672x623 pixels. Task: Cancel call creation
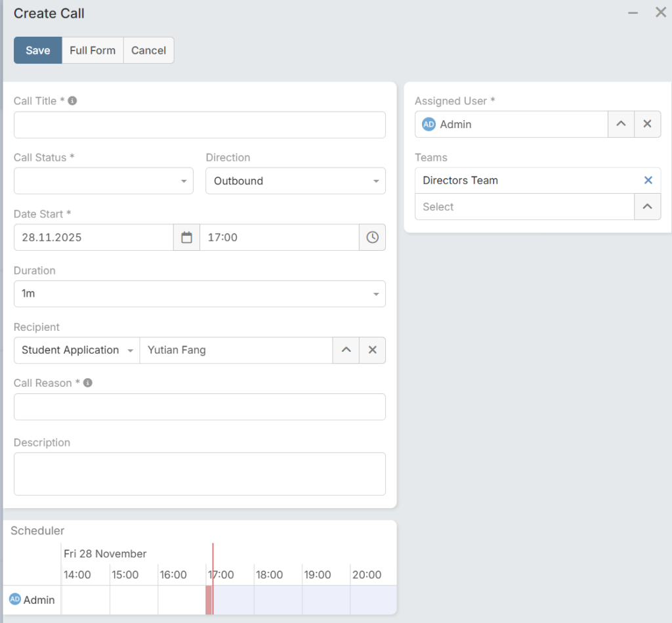point(148,51)
